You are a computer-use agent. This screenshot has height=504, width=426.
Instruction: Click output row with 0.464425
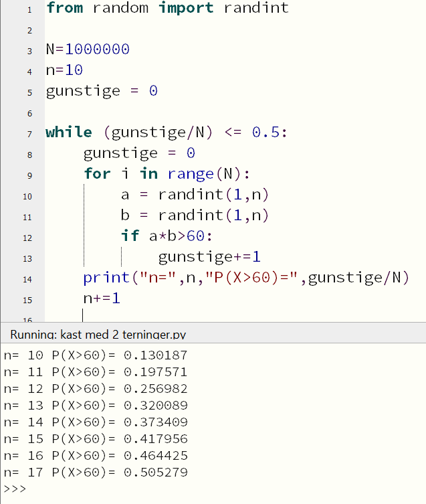point(96,455)
